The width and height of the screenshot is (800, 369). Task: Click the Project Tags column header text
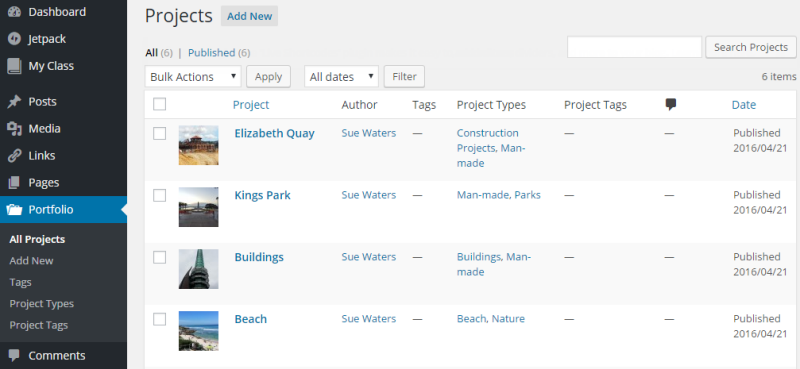point(595,105)
